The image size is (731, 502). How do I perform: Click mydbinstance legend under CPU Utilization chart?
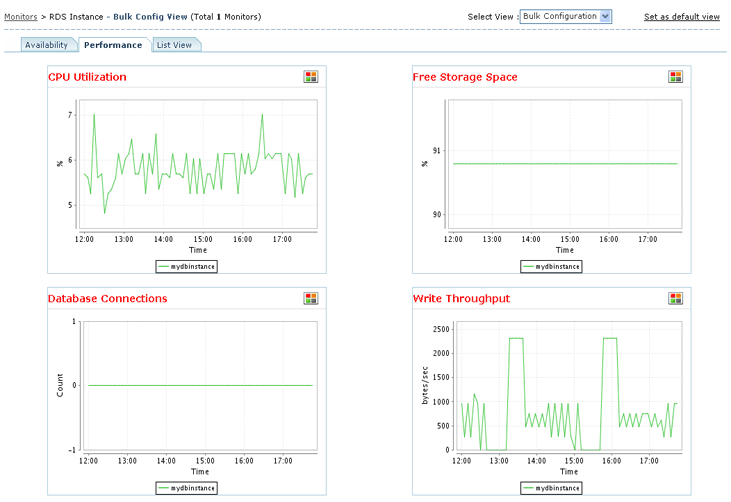186,267
